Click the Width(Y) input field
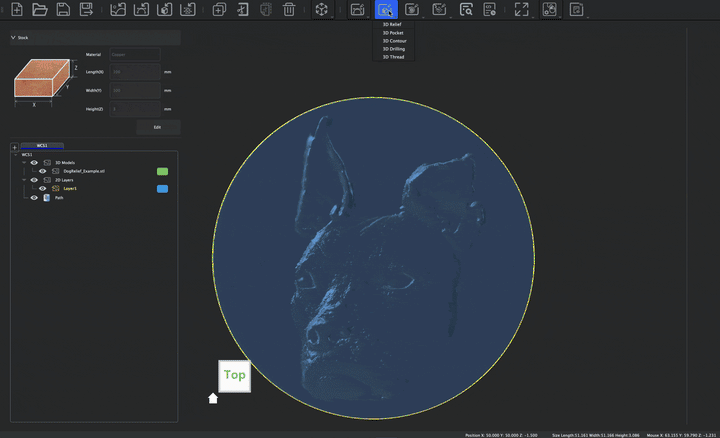Viewport: 720px width, 438px height. (x=135, y=90)
